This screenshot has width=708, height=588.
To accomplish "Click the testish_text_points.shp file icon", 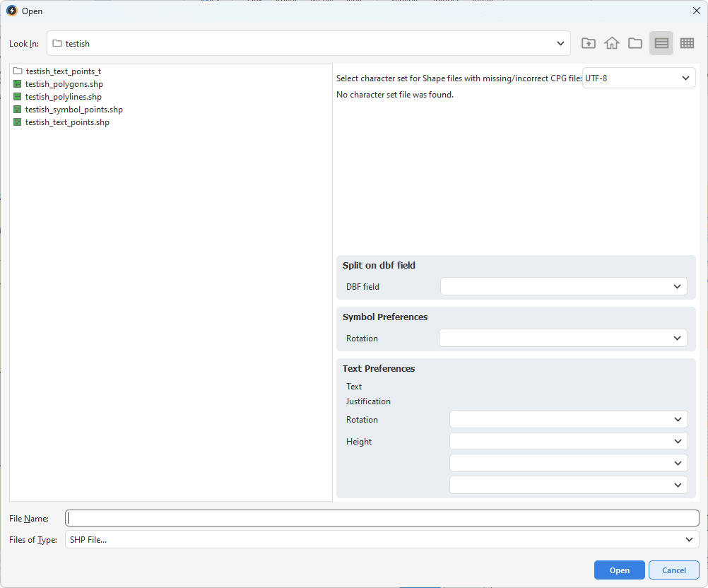I will click(18, 122).
